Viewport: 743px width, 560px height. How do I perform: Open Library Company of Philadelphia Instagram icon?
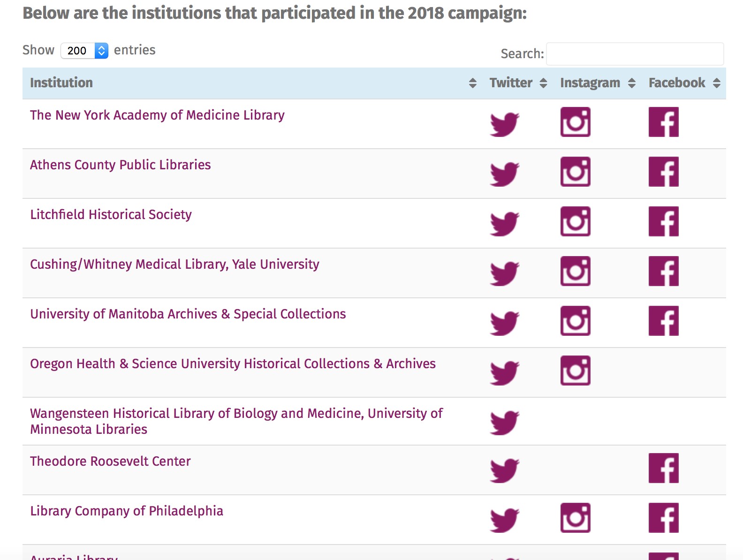[575, 518]
